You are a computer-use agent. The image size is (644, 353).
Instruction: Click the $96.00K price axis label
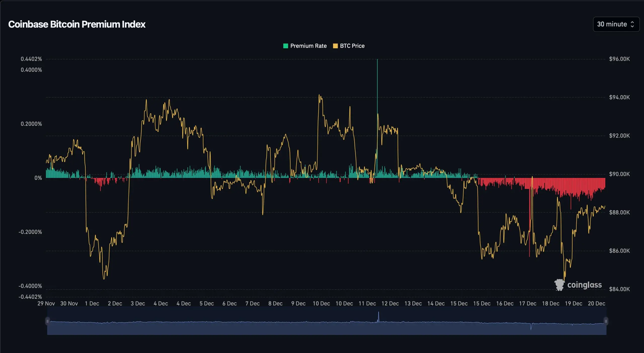point(619,59)
